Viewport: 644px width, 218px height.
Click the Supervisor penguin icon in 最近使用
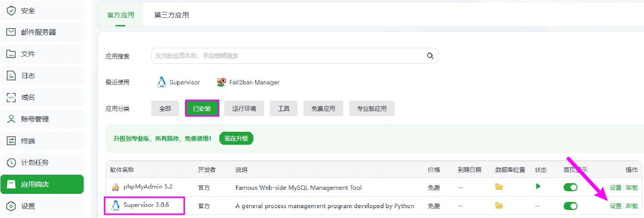pos(162,82)
